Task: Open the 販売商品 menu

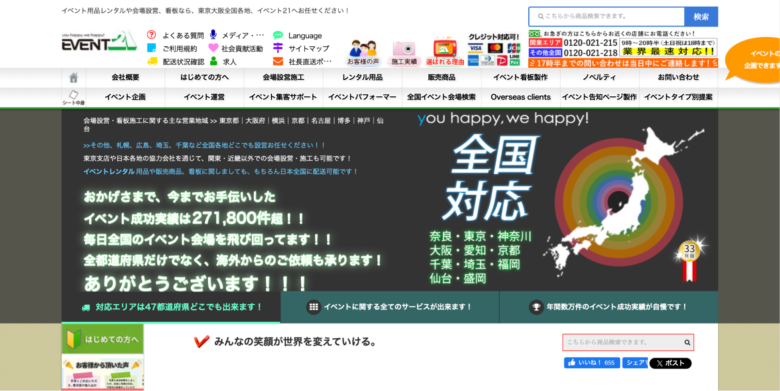Action: coord(442,78)
